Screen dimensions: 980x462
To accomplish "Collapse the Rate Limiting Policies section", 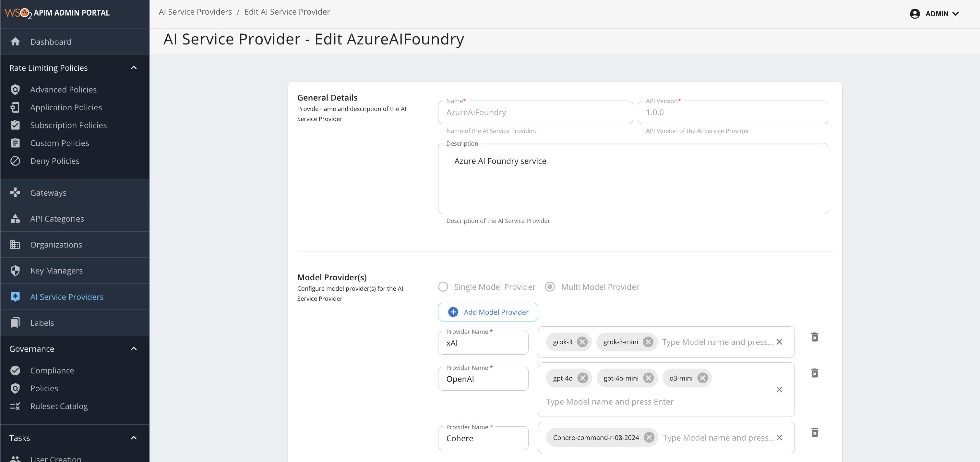I will (134, 68).
